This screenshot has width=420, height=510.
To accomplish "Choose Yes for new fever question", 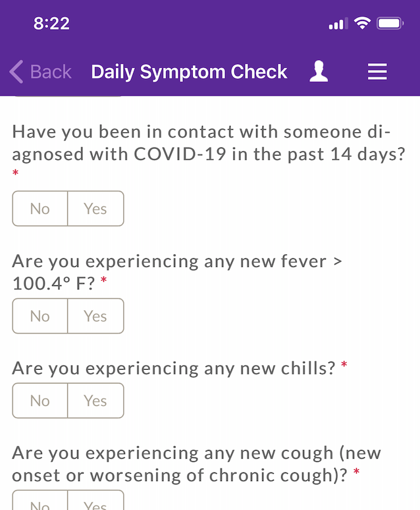I will click(95, 316).
